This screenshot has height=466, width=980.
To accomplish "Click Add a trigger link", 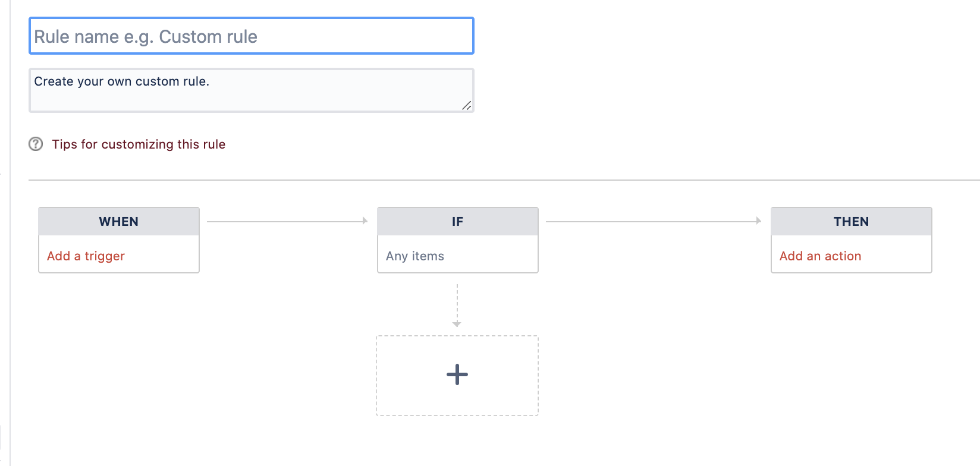I will coord(86,256).
